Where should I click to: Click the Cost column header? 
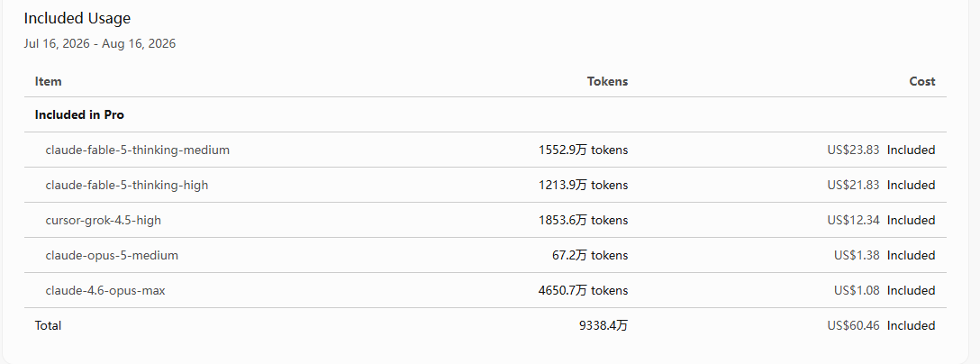922,81
